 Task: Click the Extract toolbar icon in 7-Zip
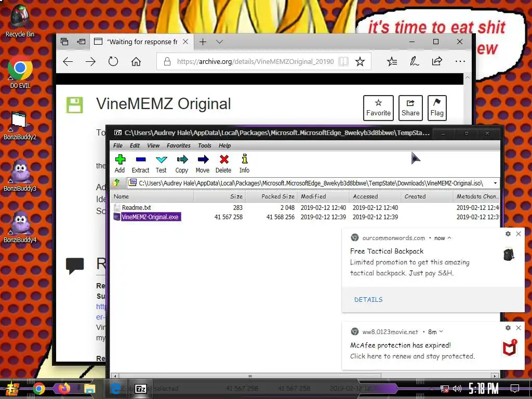(140, 164)
